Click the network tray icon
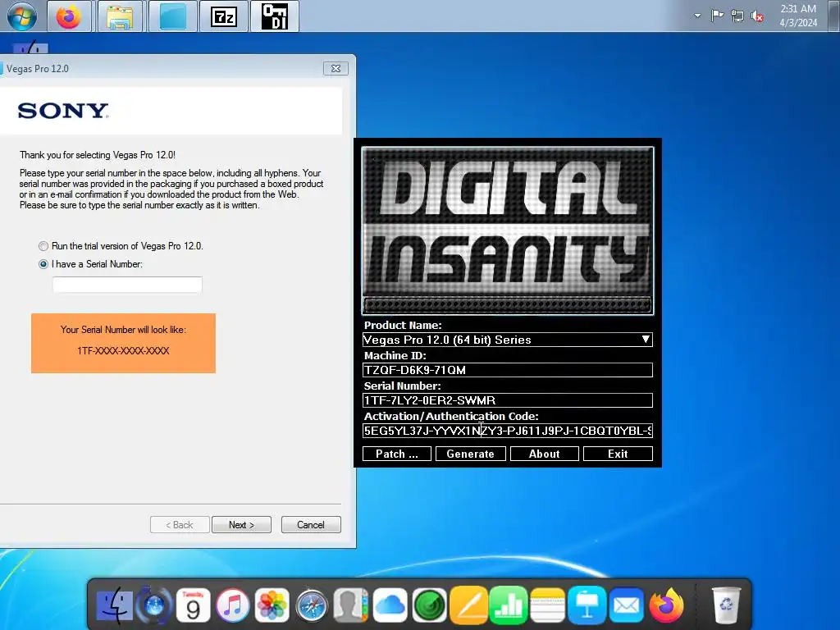This screenshot has width=840, height=630. pyautogui.click(x=737, y=16)
